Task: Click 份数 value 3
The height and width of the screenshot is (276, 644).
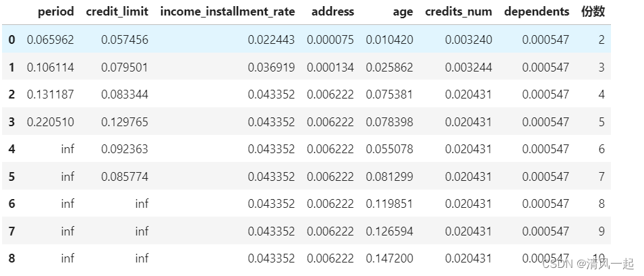Action: click(602, 67)
